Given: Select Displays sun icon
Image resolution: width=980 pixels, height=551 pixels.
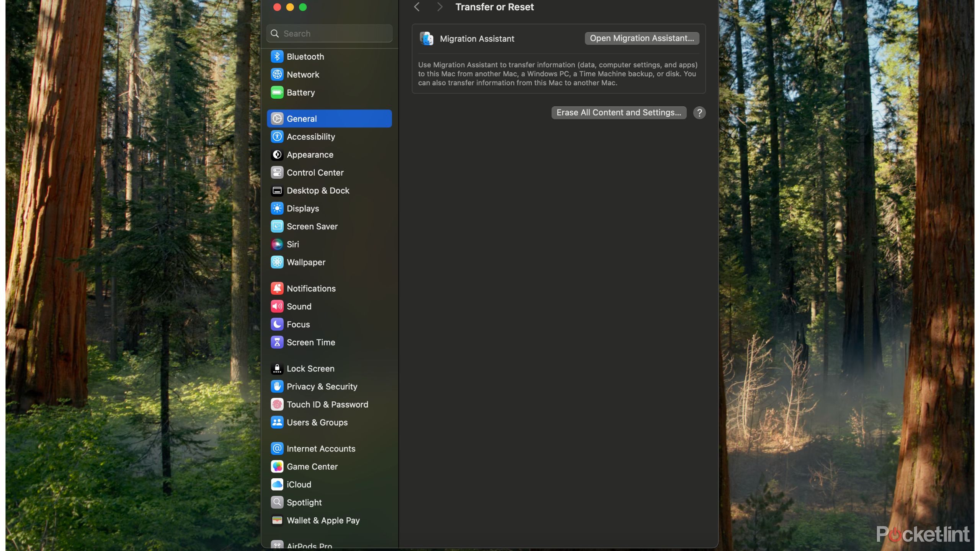Looking at the screenshot, I should click(x=277, y=209).
